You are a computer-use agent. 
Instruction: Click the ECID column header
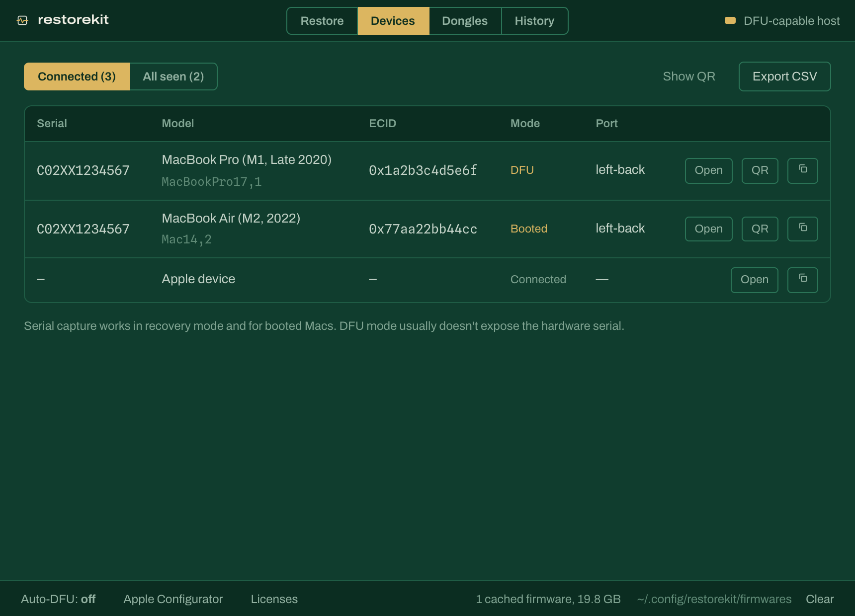(x=382, y=124)
